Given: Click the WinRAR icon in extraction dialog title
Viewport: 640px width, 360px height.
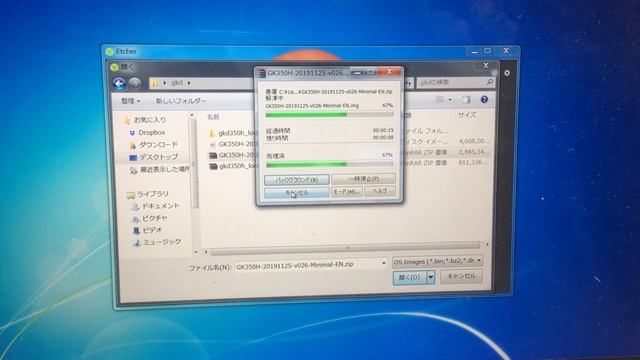Looking at the screenshot, I should (261, 73).
